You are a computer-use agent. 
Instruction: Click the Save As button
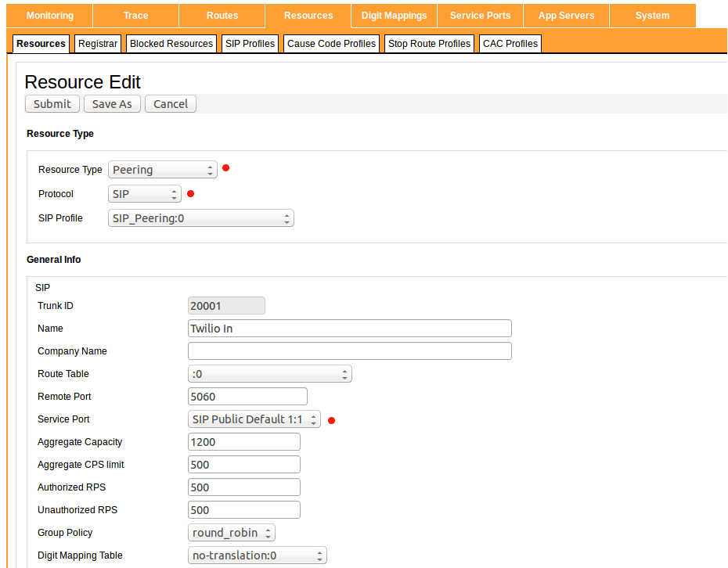111,103
